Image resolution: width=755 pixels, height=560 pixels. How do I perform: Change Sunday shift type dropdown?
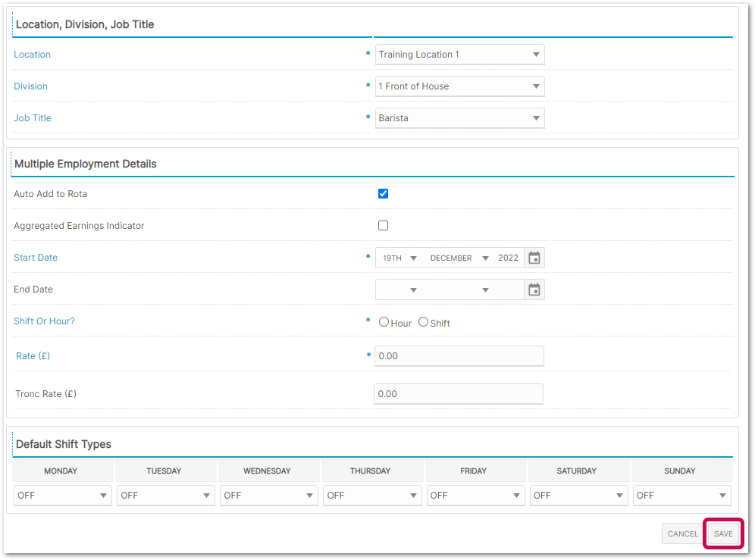(x=682, y=496)
